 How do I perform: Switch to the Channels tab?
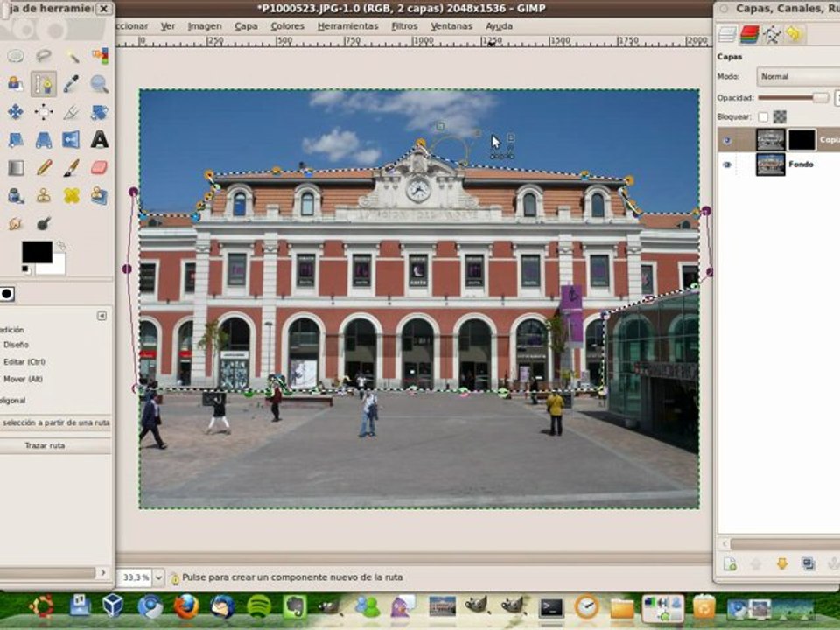point(750,35)
